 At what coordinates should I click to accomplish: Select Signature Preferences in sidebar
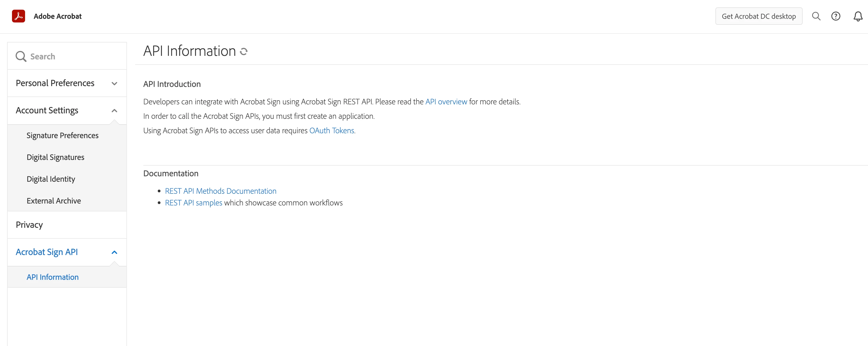pos(62,135)
